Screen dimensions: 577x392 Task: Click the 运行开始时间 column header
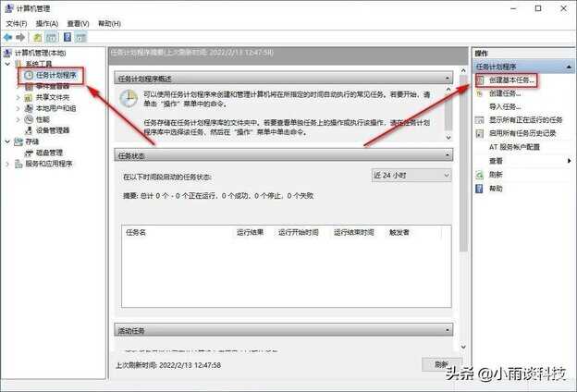[299, 233]
